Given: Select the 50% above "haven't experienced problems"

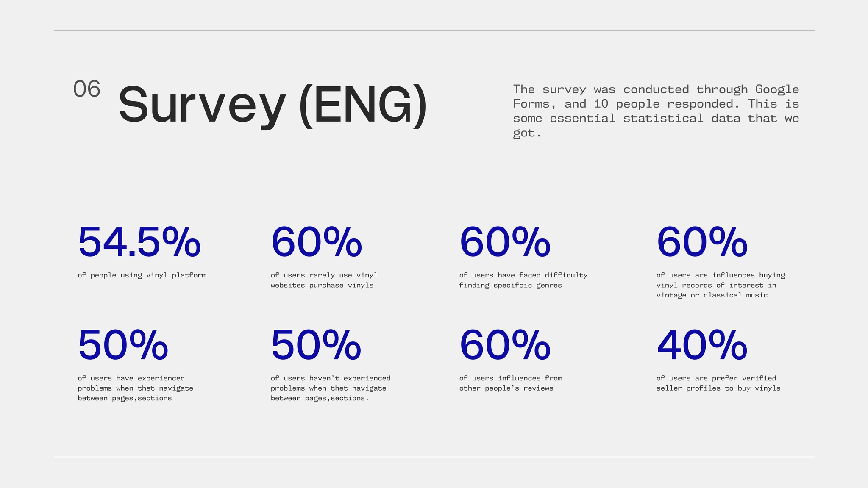Looking at the screenshot, I should click(316, 346).
